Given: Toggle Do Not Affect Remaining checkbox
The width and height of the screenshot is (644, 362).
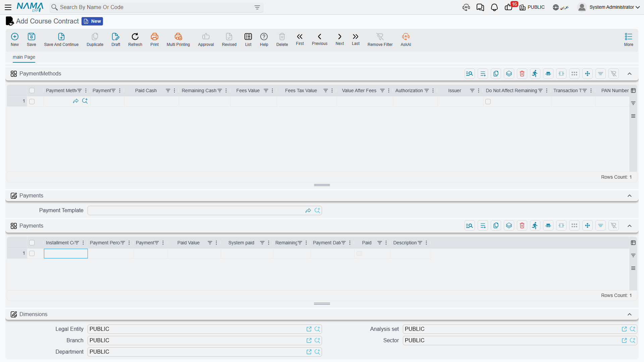Looking at the screenshot, I should (x=488, y=102).
